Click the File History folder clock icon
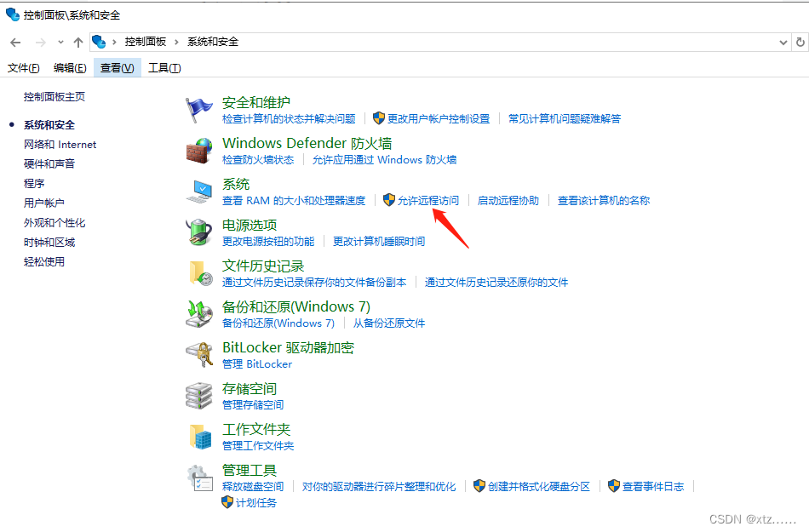 click(x=200, y=273)
